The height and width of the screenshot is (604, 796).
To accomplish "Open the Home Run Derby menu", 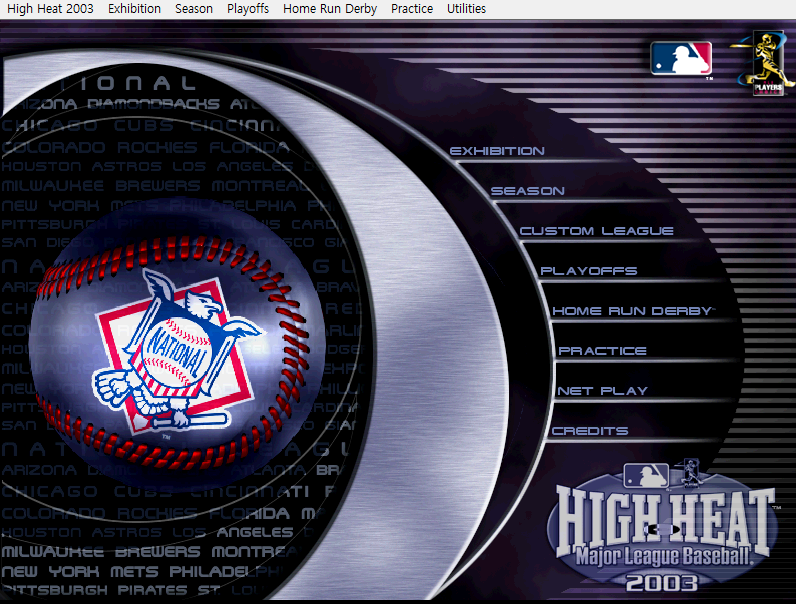I will coord(330,9).
